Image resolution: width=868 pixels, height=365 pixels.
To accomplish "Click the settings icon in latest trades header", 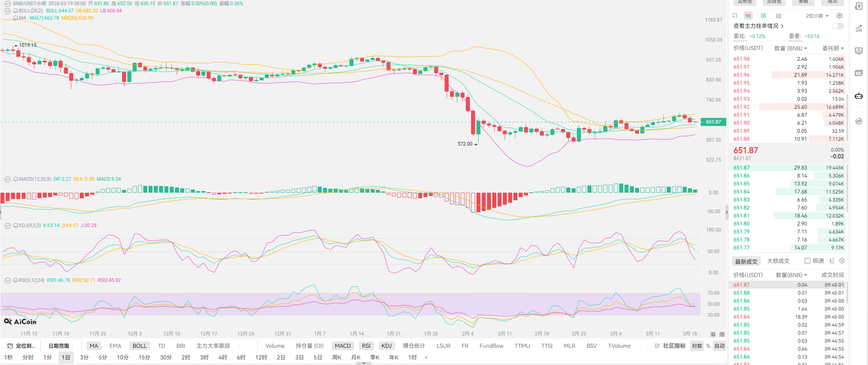I will pos(842,261).
